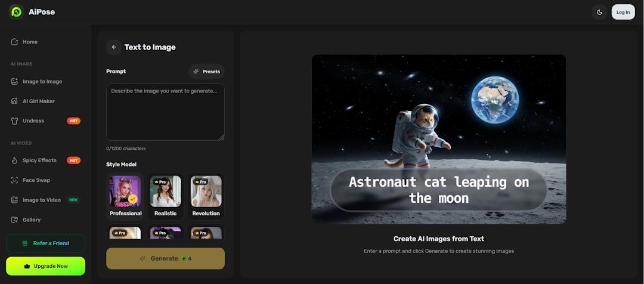Viewport: 644px width, 284px height.
Task: Click into the prompt text area
Action: point(166,112)
